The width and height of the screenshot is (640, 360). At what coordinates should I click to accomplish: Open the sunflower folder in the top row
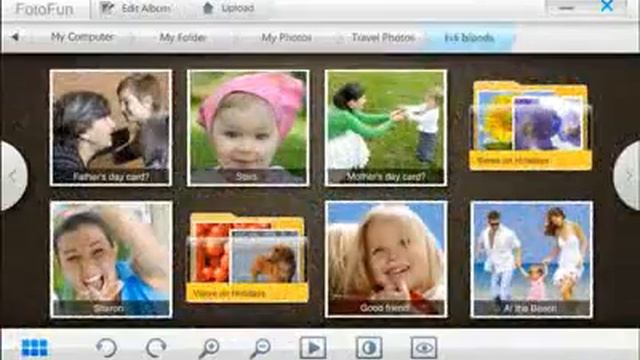(530, 126)
